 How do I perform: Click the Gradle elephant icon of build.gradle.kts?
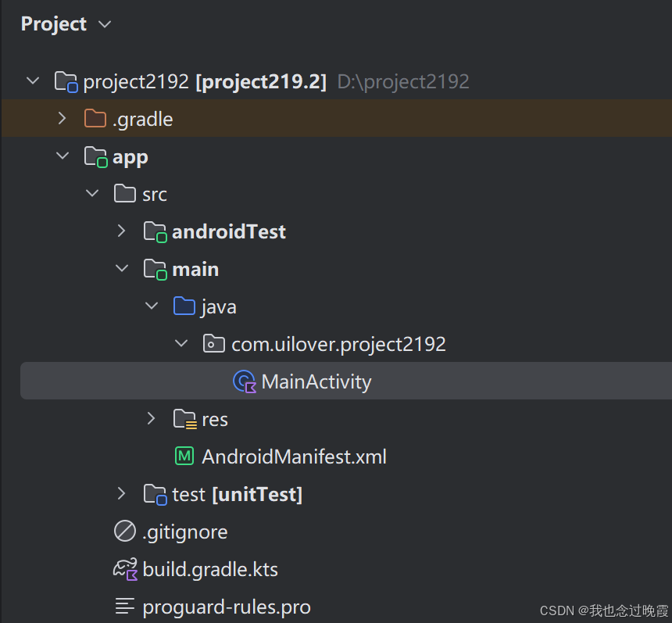(x=125, y=569)
